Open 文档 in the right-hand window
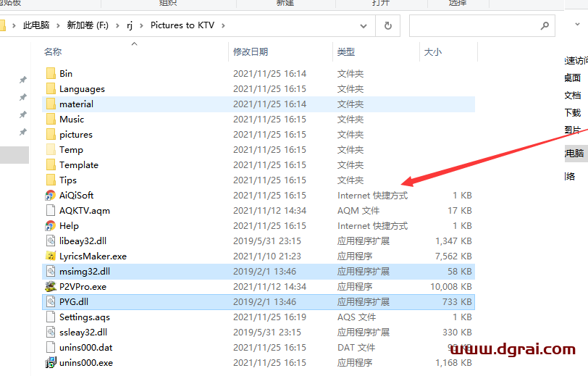The image size is (588, 376). point(573,96)
